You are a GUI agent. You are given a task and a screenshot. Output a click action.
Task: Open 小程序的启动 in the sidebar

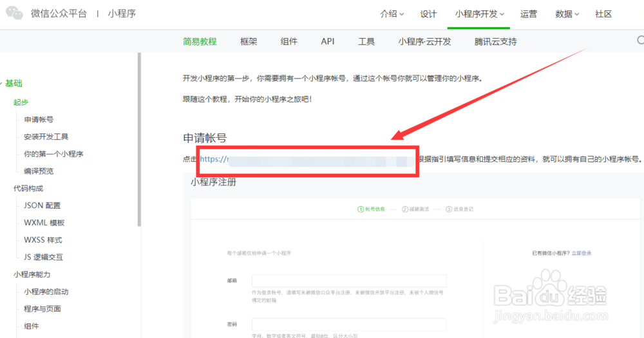click(46, 292)
